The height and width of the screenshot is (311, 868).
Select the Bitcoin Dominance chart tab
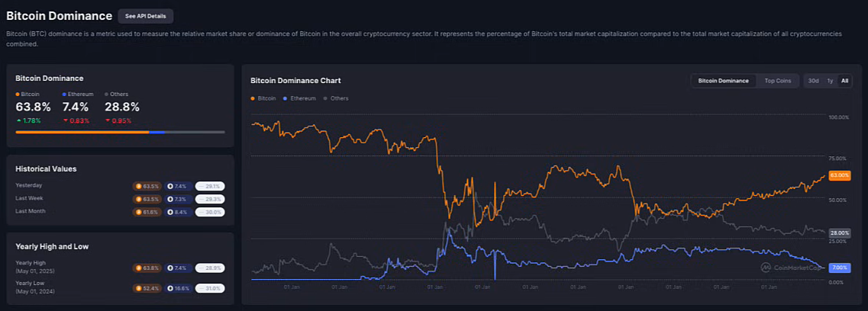[723, 81]
